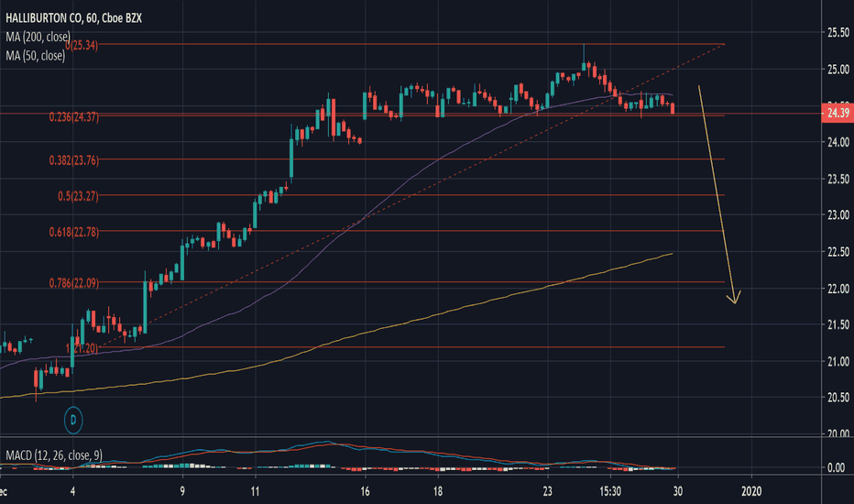Click date label 9 on time axis
The width and height of the screenshot is (854, 504).
tap(182, 491)
